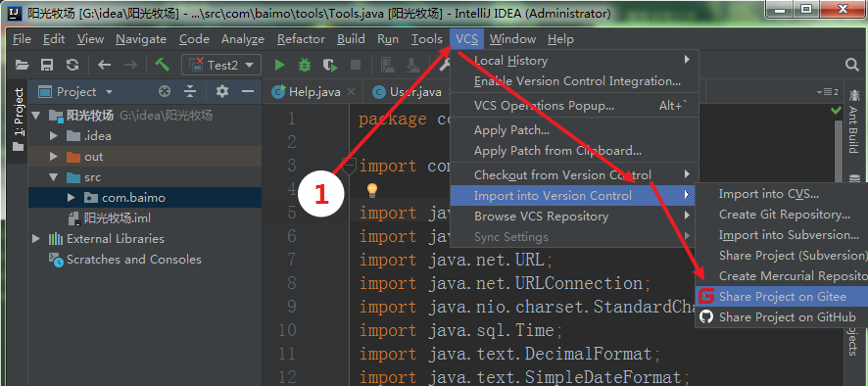
Task: Open the Build menu
Action: (351, 39)
